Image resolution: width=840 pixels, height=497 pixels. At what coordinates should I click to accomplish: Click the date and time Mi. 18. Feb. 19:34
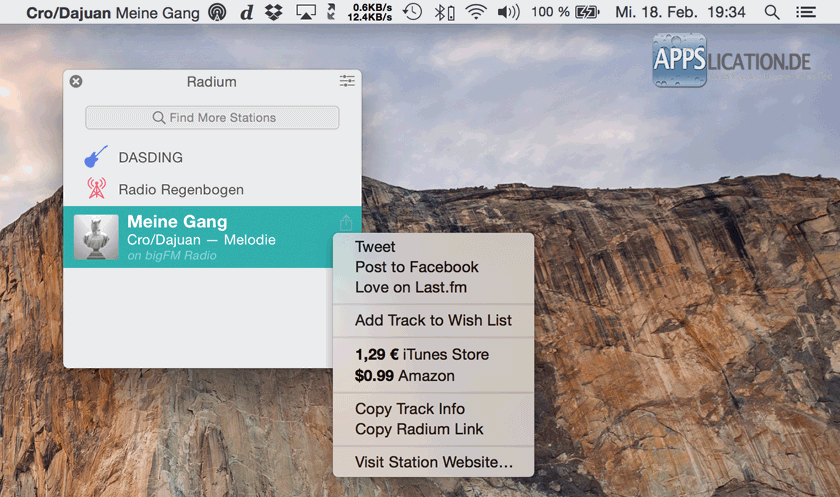(x=680, y=12)
